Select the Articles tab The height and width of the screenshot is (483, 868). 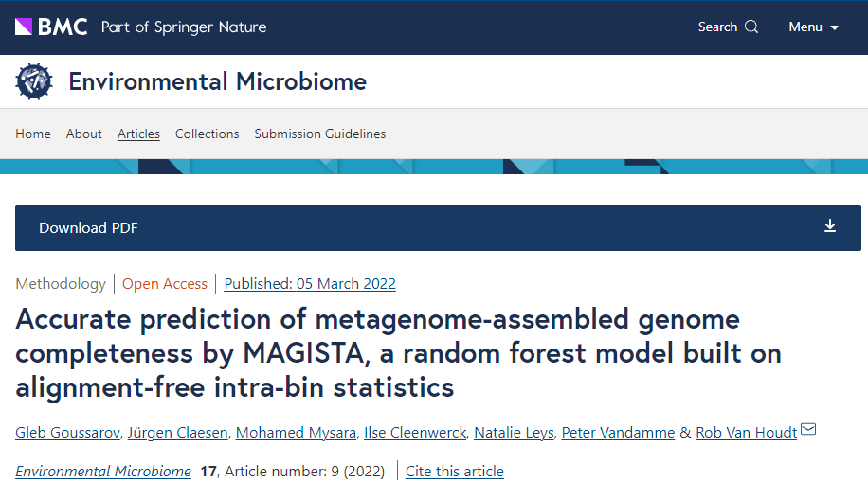[138, 134]
